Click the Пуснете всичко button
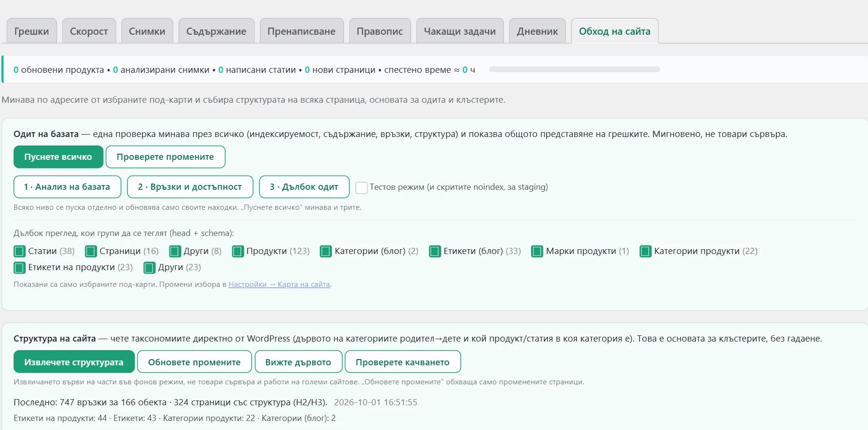 pyautogui.click(x=58, y=157)
